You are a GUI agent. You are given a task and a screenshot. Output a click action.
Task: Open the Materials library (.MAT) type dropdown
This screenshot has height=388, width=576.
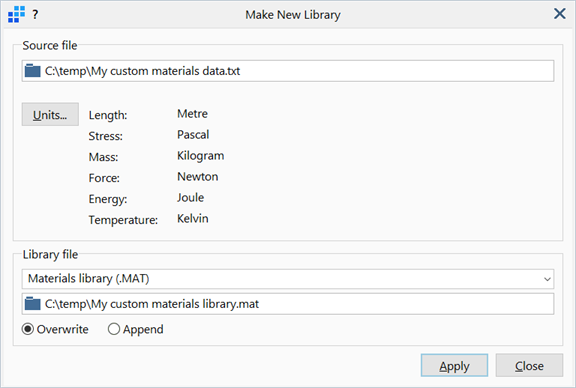[x=288, y=279]
